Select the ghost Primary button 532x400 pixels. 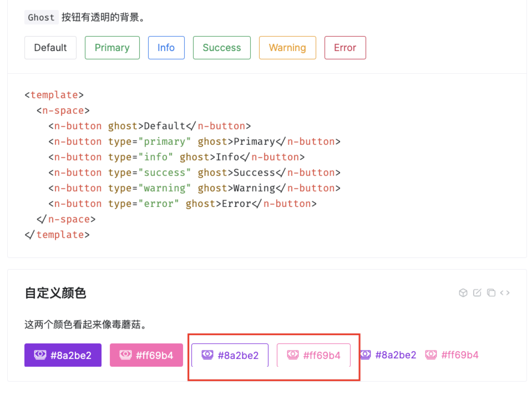112,47
